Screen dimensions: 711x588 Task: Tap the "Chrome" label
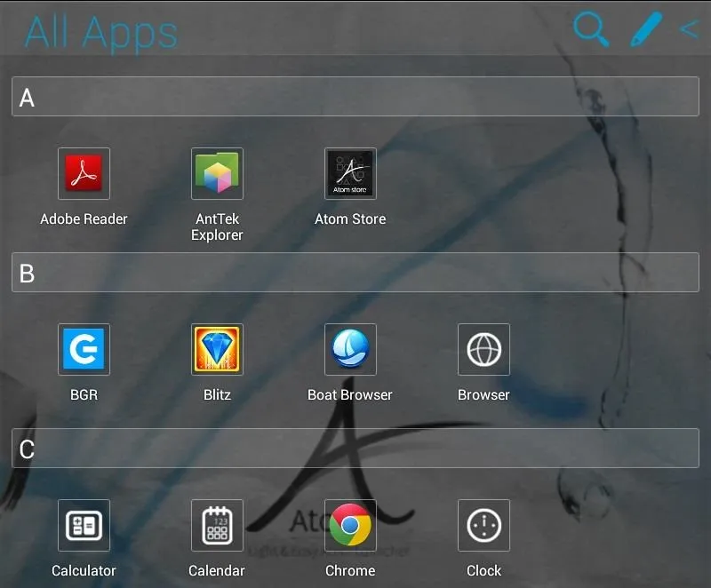pos(350,571)
